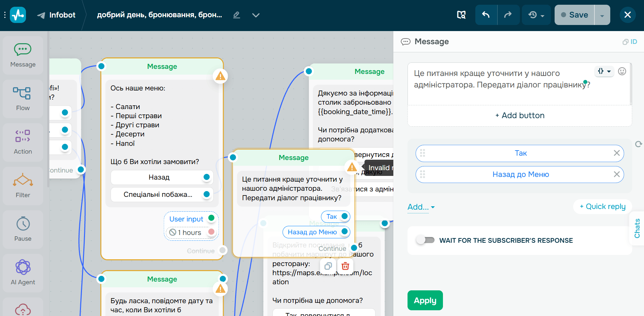Add a new Quick reply
The height and width of the screenshot is (316, 644).
(x=603, y=207)
